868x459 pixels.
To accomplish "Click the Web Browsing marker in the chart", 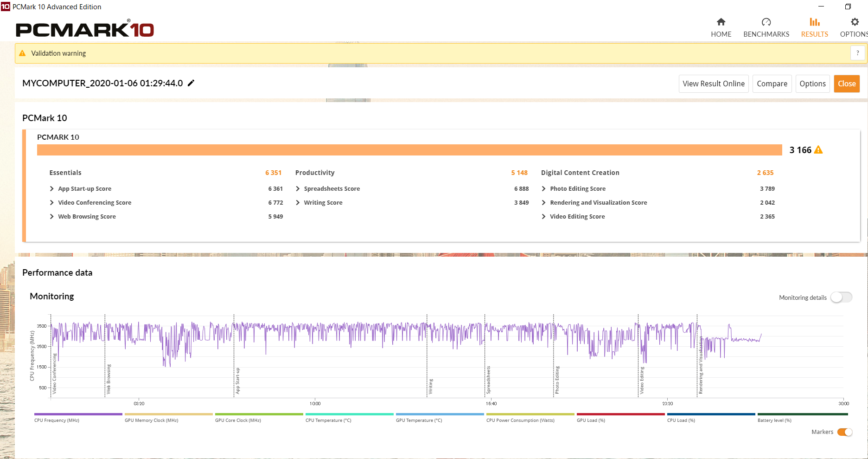I will pyautogui.click(x=108, y=379).
